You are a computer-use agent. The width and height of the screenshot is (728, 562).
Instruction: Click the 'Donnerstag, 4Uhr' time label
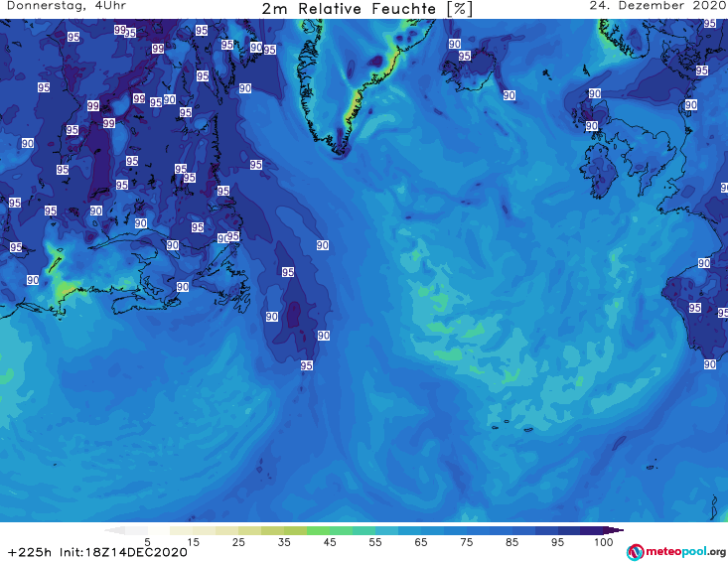click(67, 6)
